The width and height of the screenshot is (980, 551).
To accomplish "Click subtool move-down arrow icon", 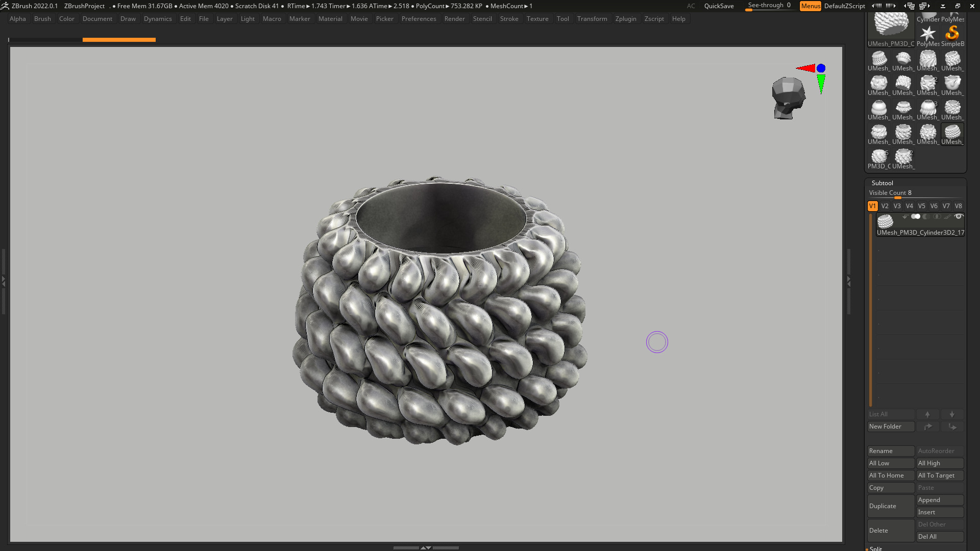I will (952, 414).
